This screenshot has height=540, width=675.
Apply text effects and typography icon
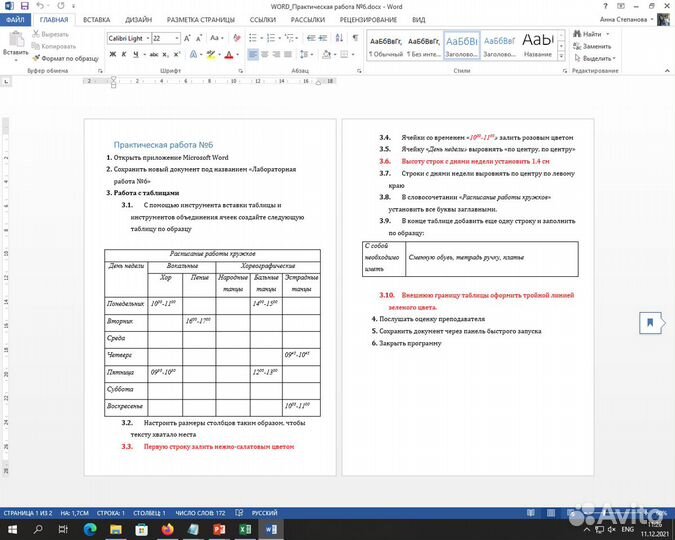point(194,54)
